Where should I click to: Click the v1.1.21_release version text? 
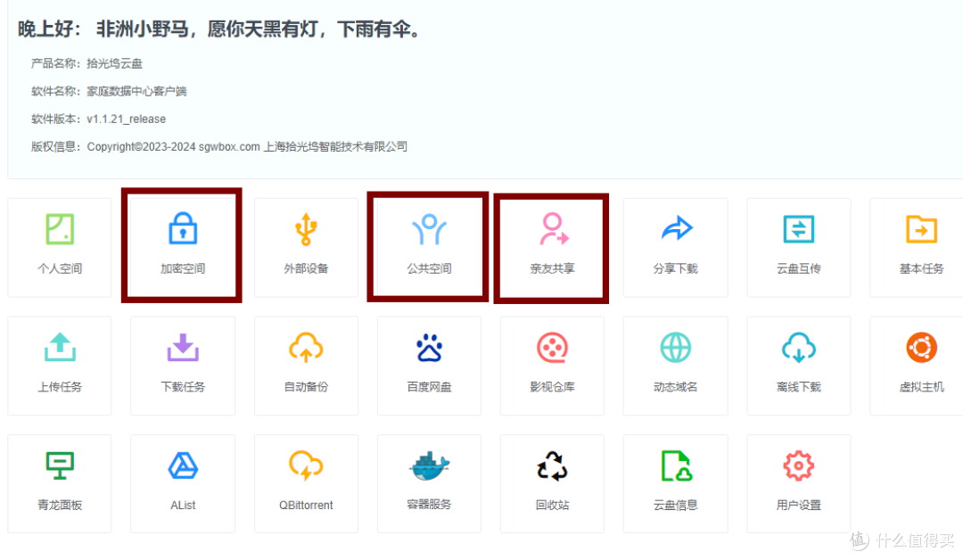pos(126,119)
